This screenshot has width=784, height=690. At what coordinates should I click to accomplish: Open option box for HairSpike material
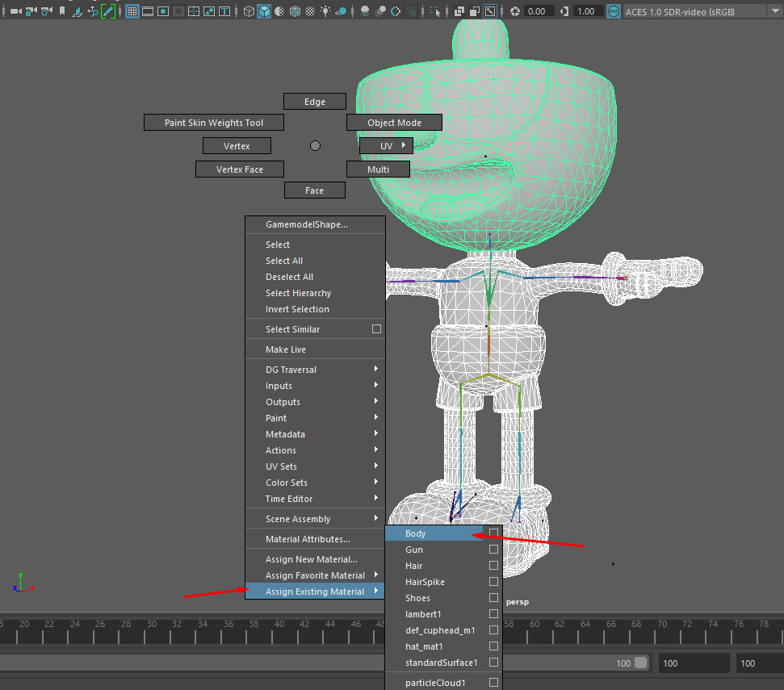click(493, 582)
